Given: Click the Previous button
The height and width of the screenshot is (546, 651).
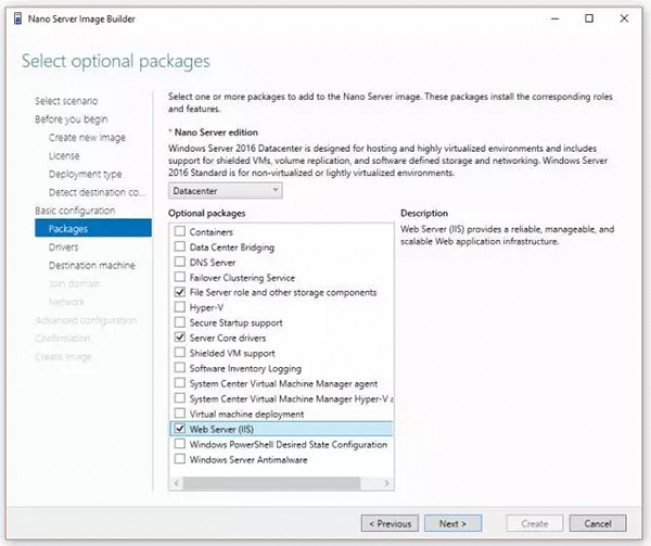Looking at the screenshot, I should click(390, 524).
